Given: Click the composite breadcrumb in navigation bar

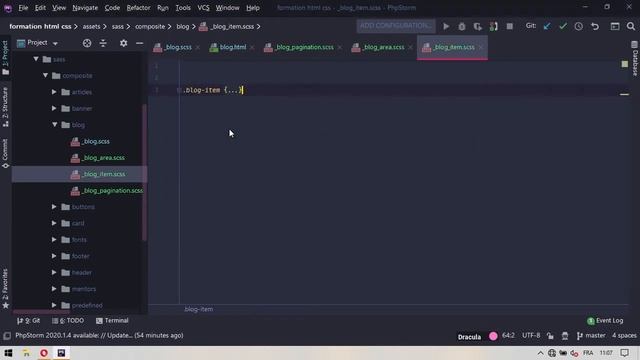Looking at the screenshot, I should point(150,27).
